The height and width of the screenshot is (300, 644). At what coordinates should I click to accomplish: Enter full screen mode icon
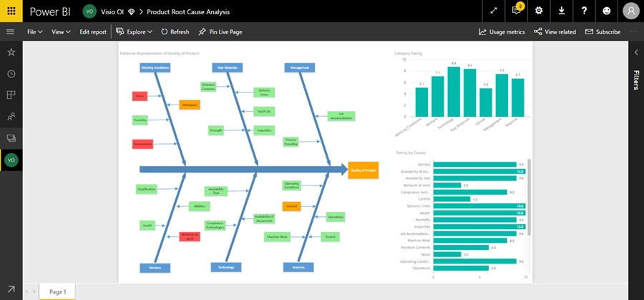[x=494, y=11]
